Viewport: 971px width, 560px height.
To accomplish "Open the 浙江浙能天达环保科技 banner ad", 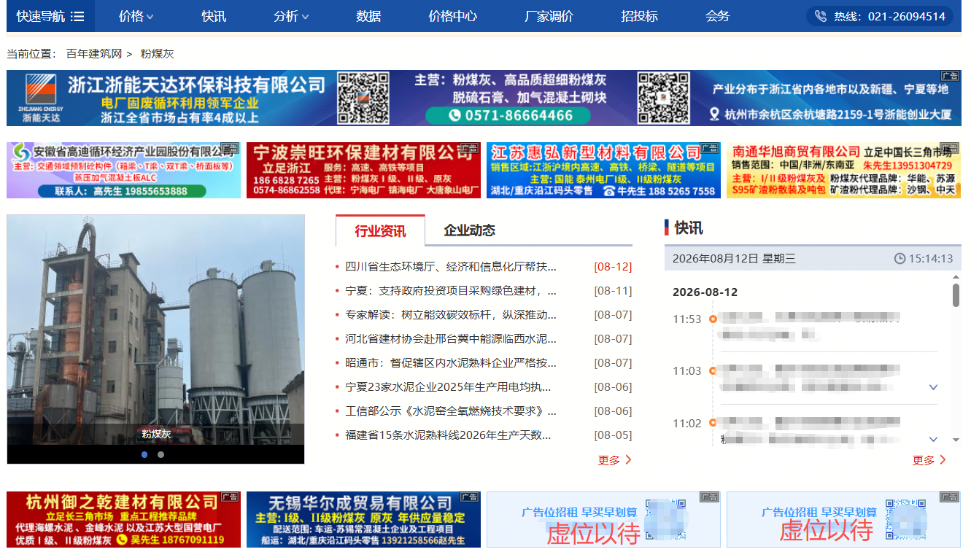I will [x=484, y=98].
